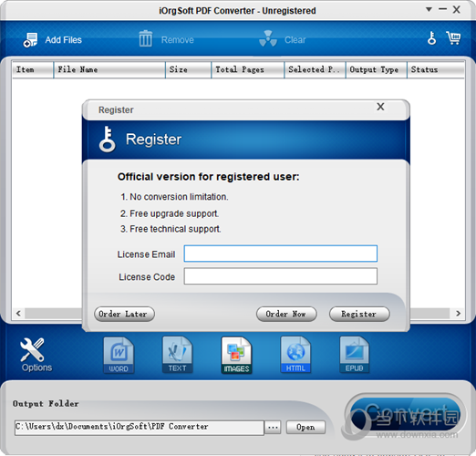Click the License Email field
Viewport: 476px width, 456px height.
pos(281,254)
